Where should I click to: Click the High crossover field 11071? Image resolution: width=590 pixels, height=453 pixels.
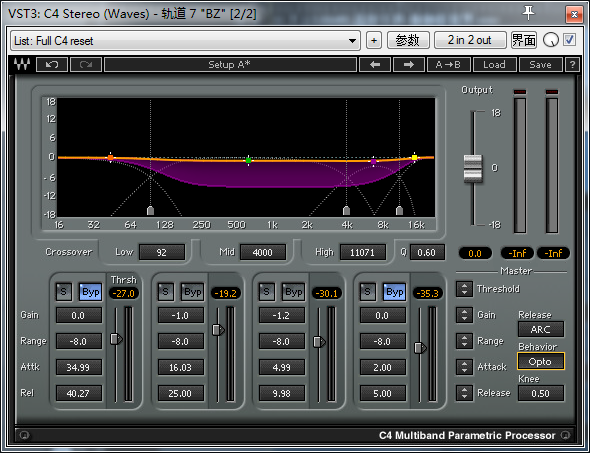pos(363,252)
